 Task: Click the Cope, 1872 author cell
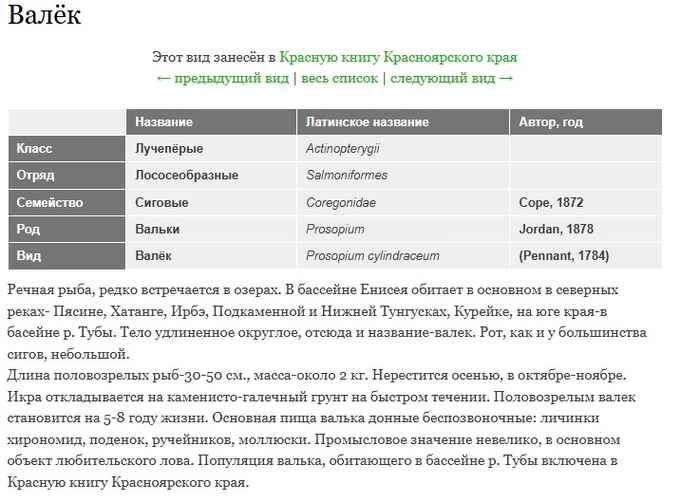tap(586, 202)
